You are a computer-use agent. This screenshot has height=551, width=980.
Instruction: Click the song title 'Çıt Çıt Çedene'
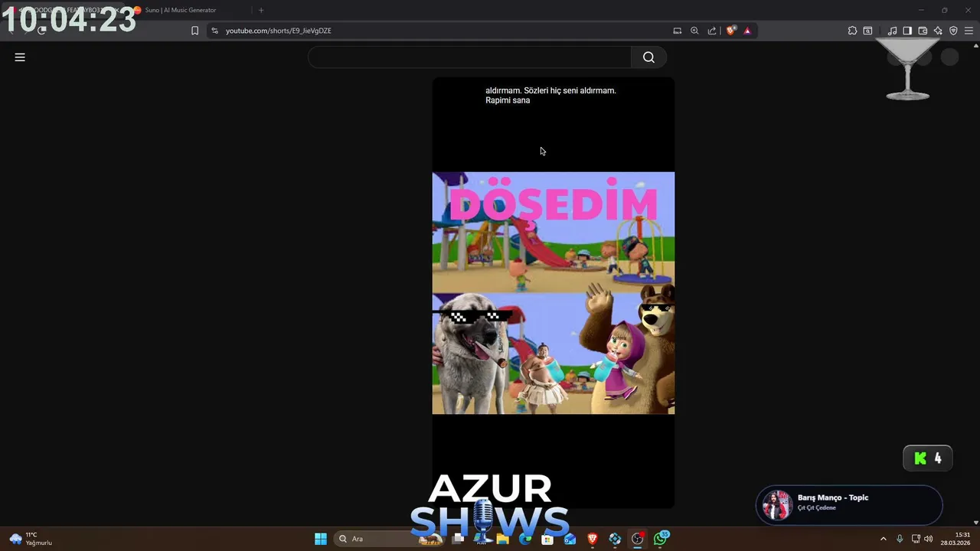[x=817, y=508]
